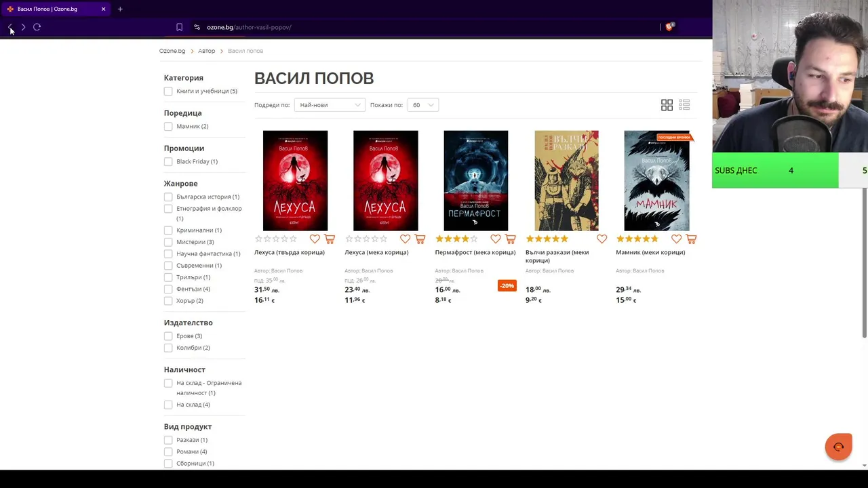This screenshot has width=868, height=488.
Task: Click the -20% discount badge on Пермафрост
Action: [x=507, y=286]
